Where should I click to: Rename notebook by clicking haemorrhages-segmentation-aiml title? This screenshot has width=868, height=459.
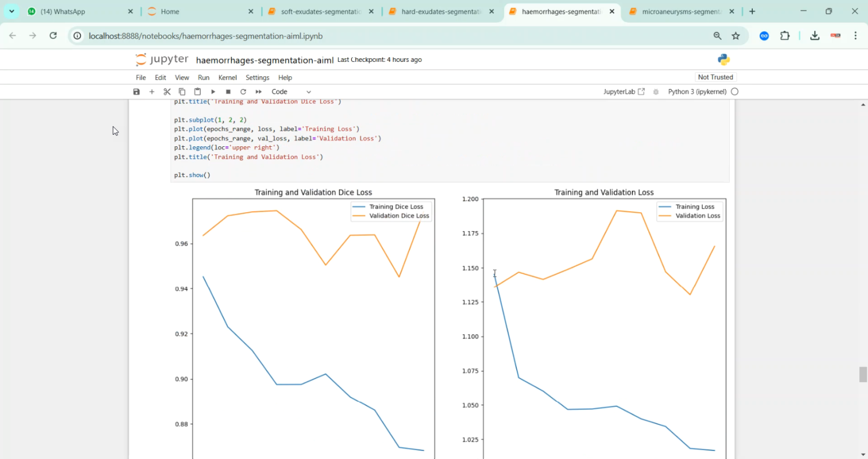point(264,60)
